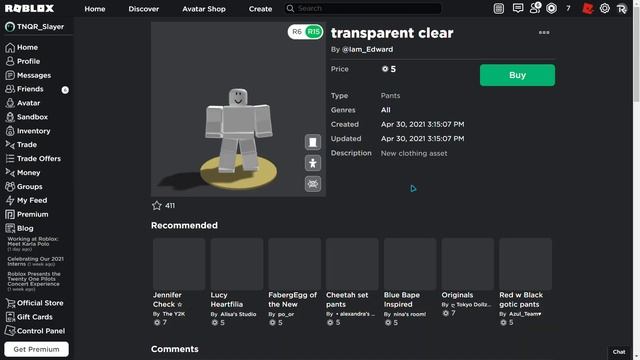Screen dimensions: 640x360
Task: Open creator link @Iam_Edward
Action: 367,49
